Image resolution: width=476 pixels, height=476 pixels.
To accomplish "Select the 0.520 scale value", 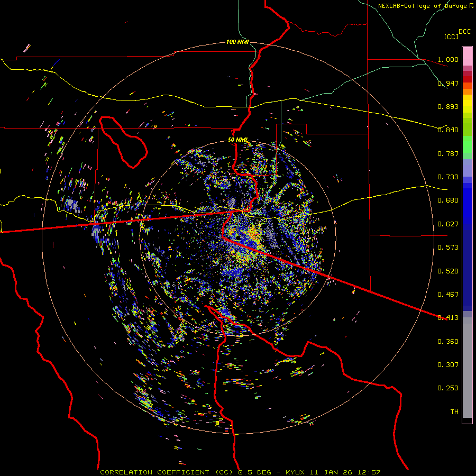I will click(x=448, y=271).
